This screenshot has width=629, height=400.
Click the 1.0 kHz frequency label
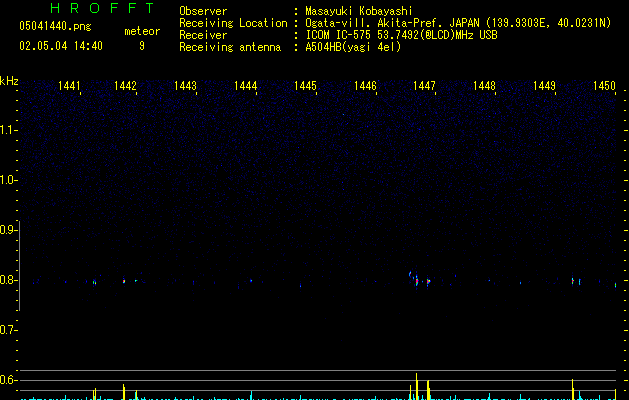point(8,180)
